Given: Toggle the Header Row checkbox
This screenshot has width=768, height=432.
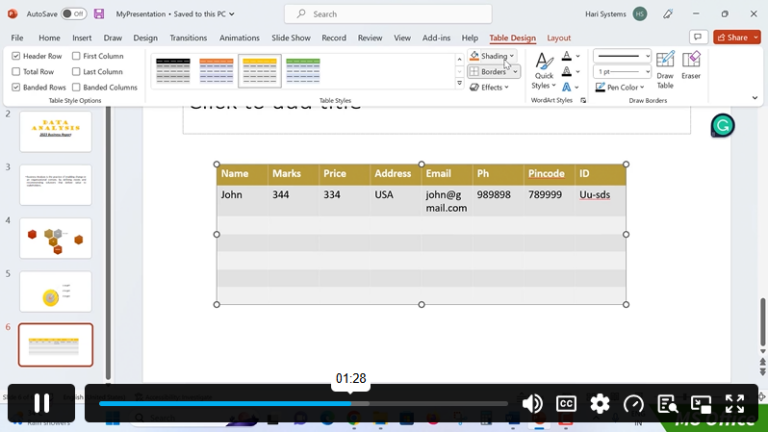Looking at the screenshot, I should (16, 56).
